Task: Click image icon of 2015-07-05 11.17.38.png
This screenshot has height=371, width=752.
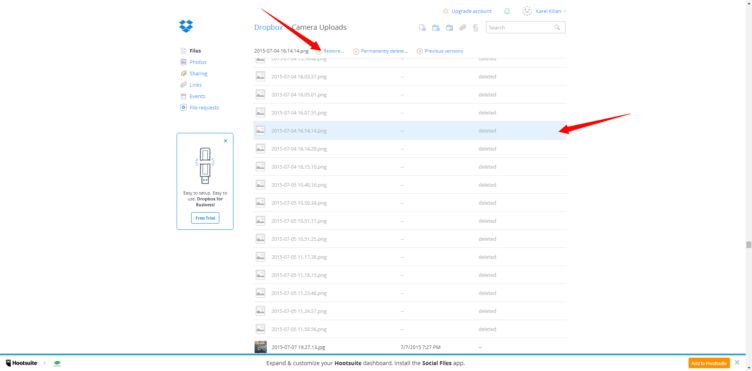Action: [x=260, y=257]
